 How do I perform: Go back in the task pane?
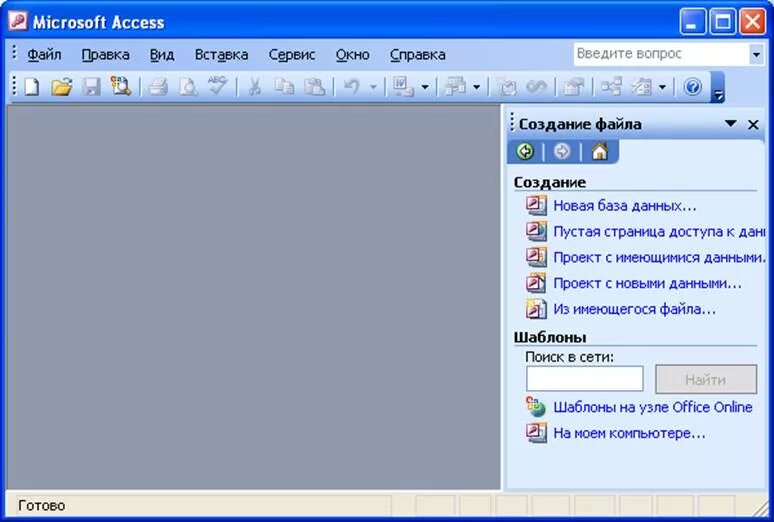525,151
